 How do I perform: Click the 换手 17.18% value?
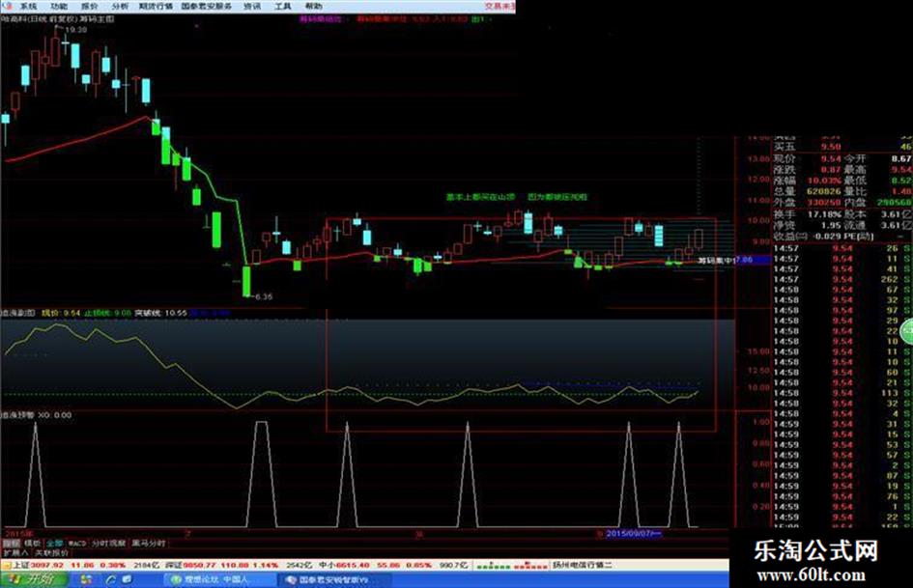point(827,214)
